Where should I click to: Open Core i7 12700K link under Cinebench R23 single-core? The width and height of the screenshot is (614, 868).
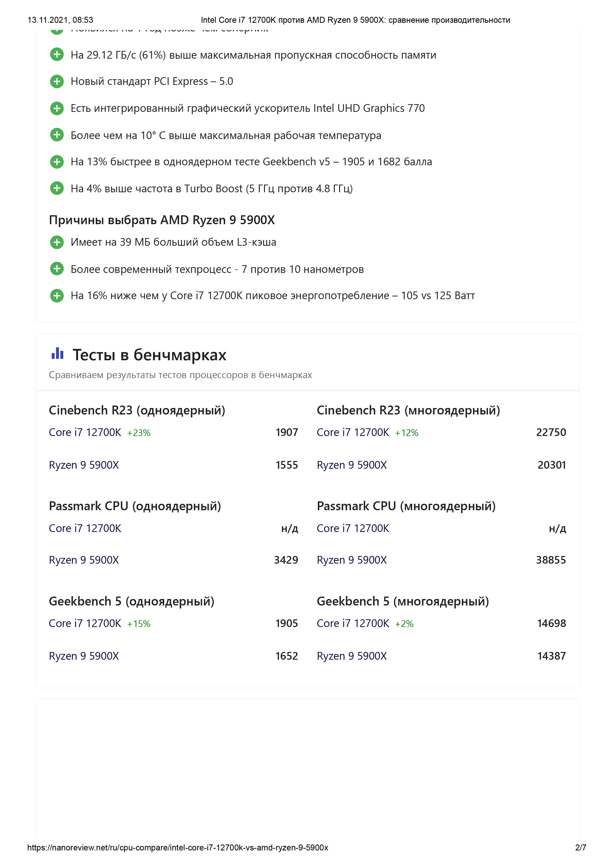pyautogui.click(x=85, y=432)
